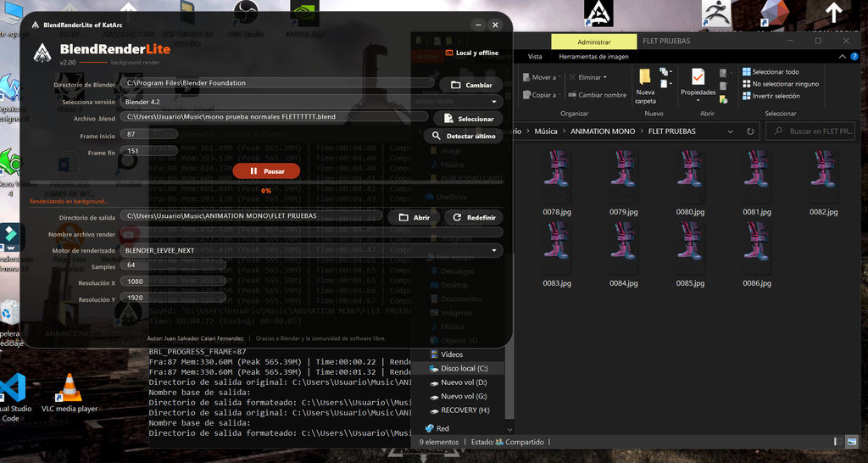Select Nuevo vol (G:) in navigation pane
Image resolution: width=868 pixels, height=463 pixels.
(458, 397)
